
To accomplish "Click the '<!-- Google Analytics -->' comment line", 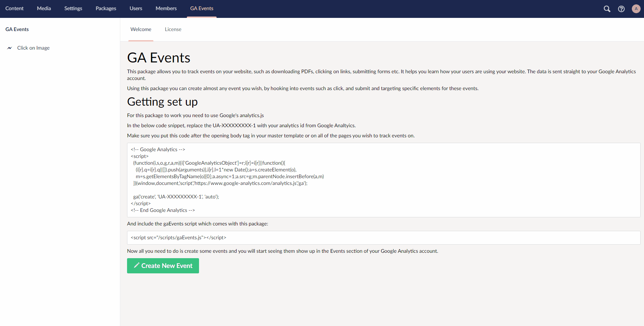I will (x=158, y=150).
